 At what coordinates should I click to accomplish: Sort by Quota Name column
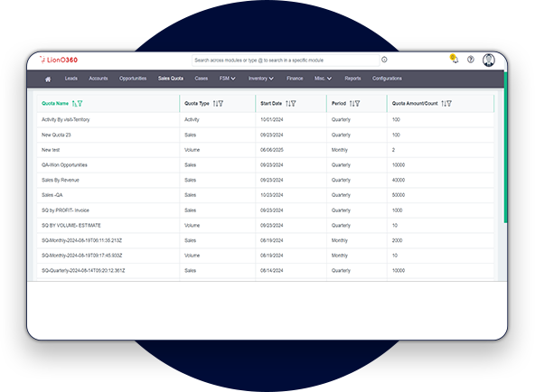click(74, 103)
